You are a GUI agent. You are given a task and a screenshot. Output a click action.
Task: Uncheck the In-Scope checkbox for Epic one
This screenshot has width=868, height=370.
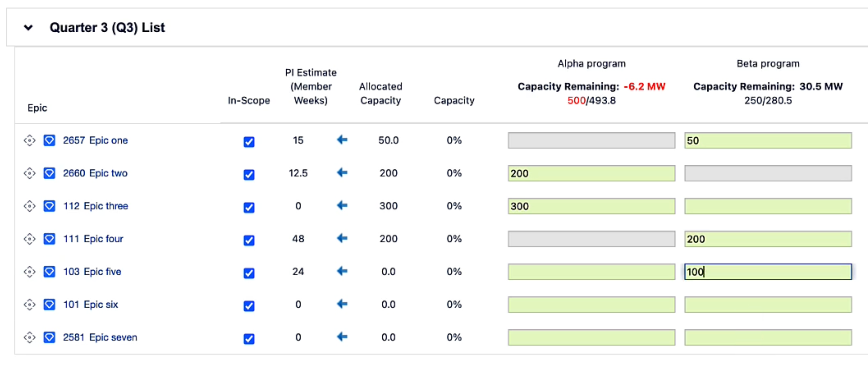(x=249, y=142)
